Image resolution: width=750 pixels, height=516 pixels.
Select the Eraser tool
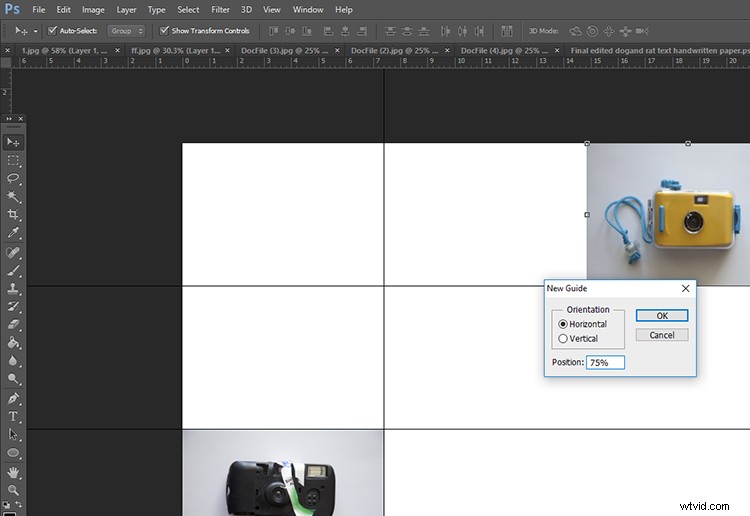pos(13,324)
